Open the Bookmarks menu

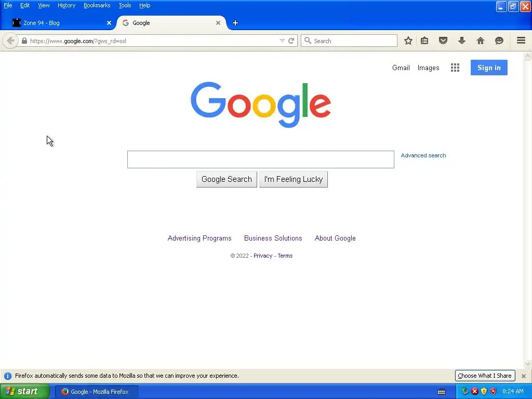point(97,5)
